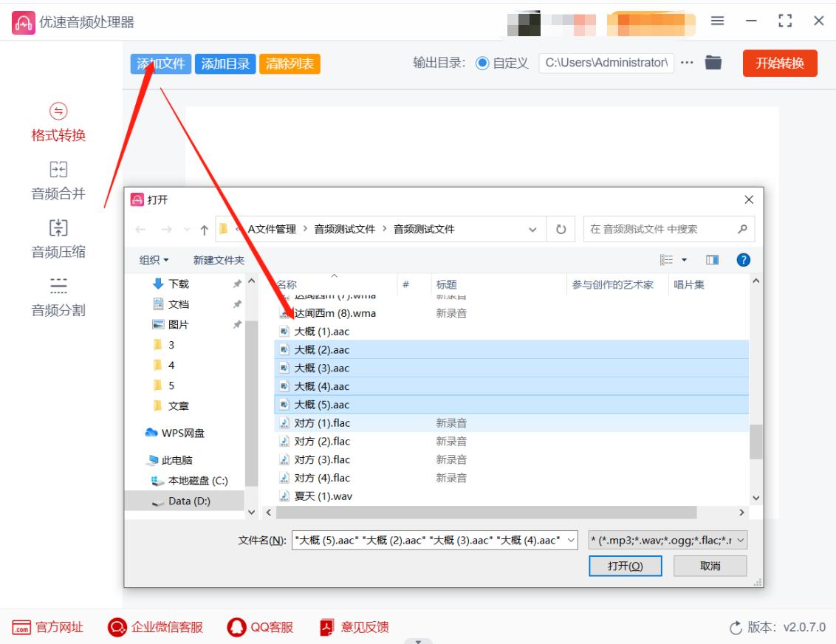836x644 pixels.
Task: Click the 打开(O) button to add files
Action: (x=626, y=565)
